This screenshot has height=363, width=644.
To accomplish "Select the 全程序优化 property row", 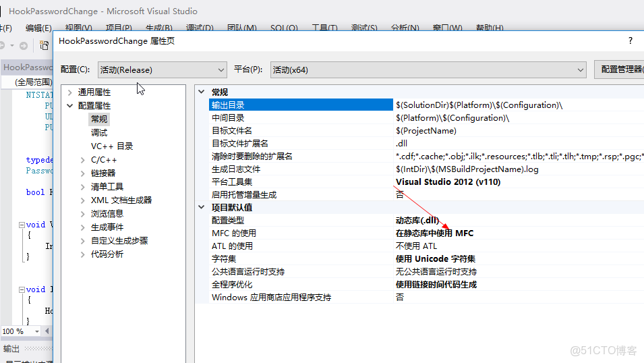I will click(x=426, y=285).
